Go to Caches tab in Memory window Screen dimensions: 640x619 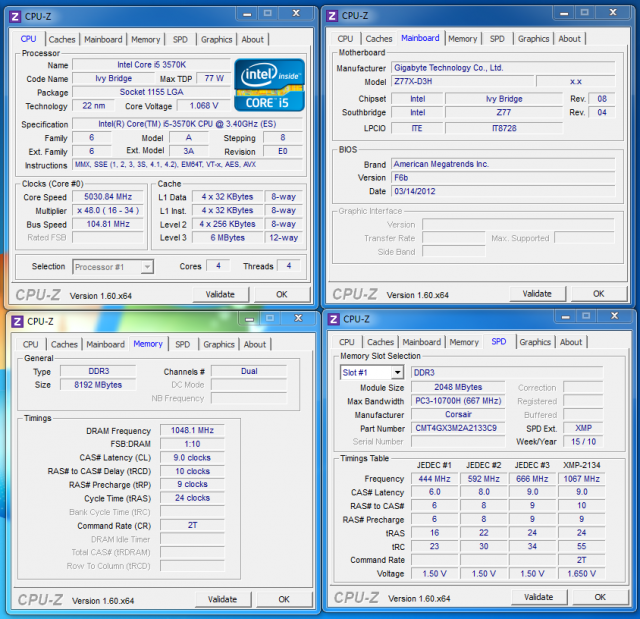tap(64, 344)
